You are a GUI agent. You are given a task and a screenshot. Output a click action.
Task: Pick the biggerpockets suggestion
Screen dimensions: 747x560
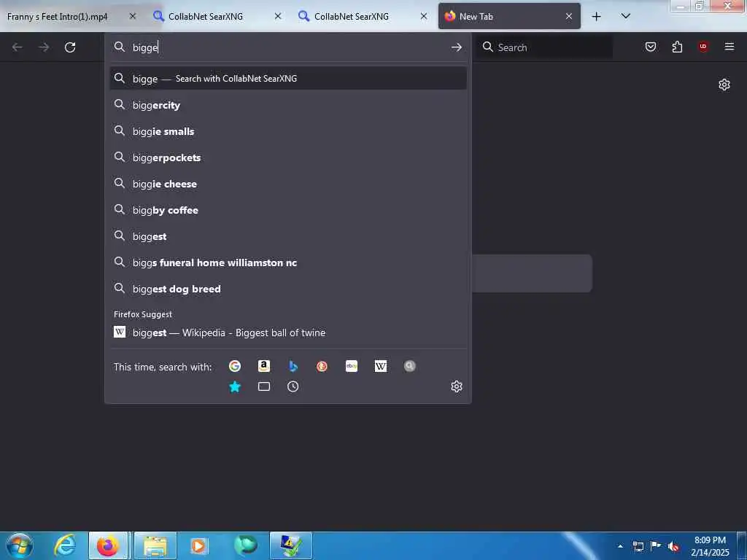pos(287,157)
